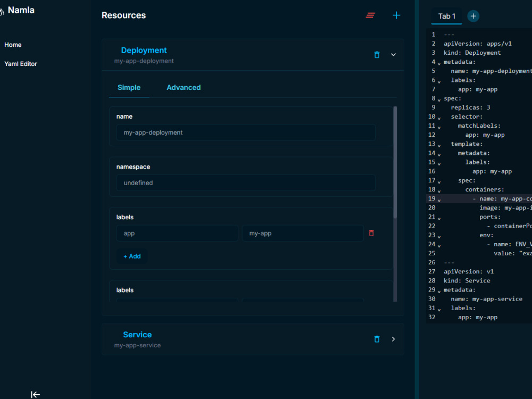Screen dimensions: 532x399
Task: Switch to the Advanced tab
Action: 184,88
